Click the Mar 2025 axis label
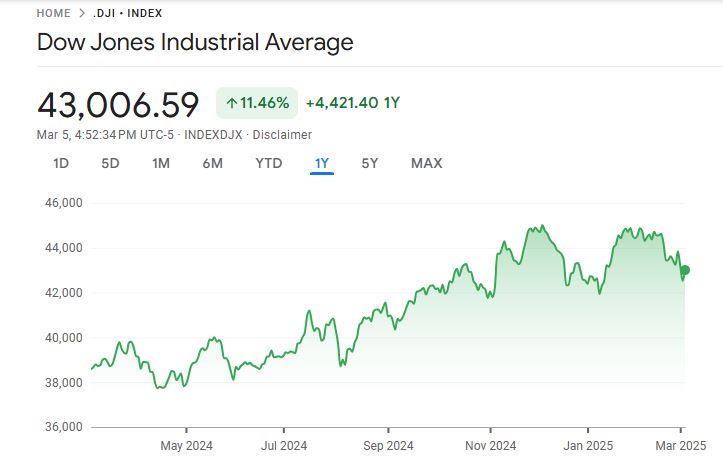The image size is (723, 472). [x=681, y=446]
